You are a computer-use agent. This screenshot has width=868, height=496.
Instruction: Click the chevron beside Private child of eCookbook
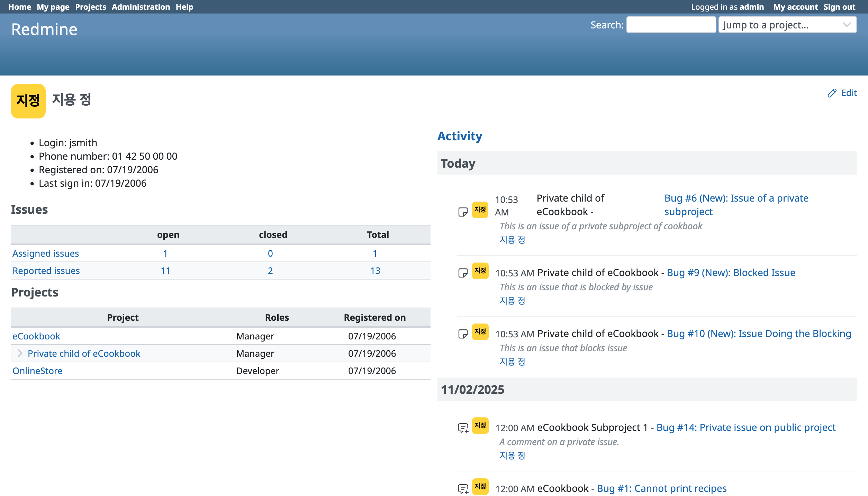[x=20, y=353]
